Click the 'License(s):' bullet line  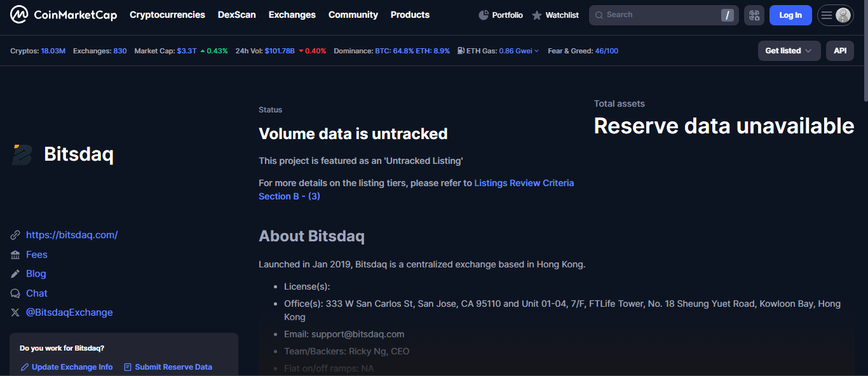tap(307, 286)
